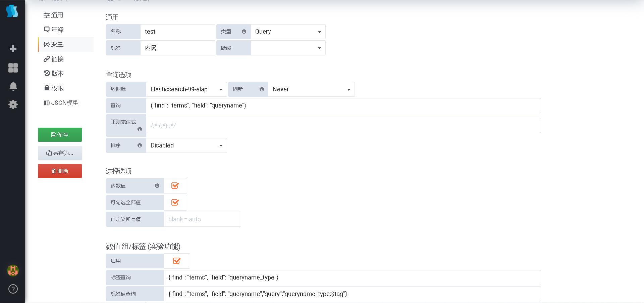The width and height of the screenshot is (644, 303).
Task: Click the info icon beside 刷新
Action: [262, 89]
